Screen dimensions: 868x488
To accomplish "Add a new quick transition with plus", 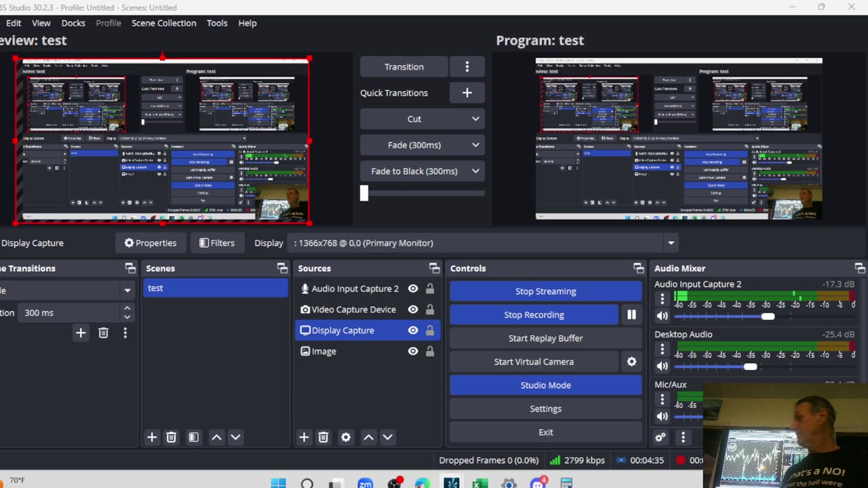I will coord(467,93).
